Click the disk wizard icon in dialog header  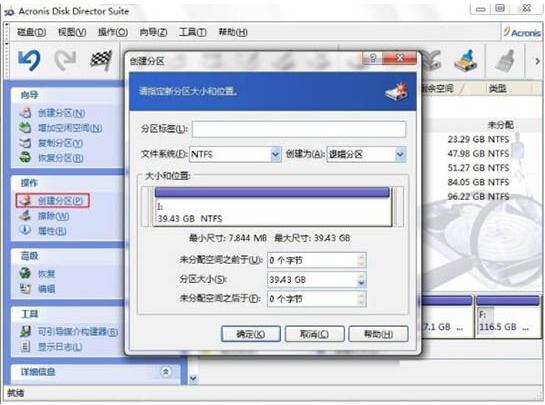tap(397, 91)
